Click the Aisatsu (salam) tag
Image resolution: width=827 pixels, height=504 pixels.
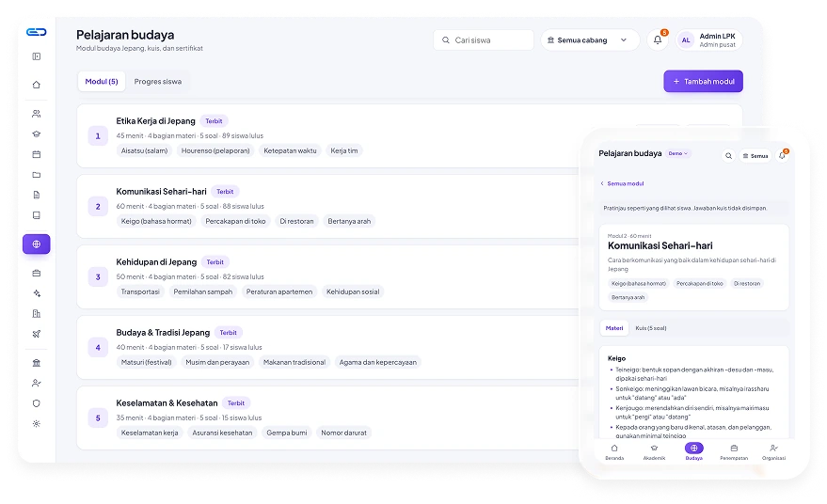145,150
